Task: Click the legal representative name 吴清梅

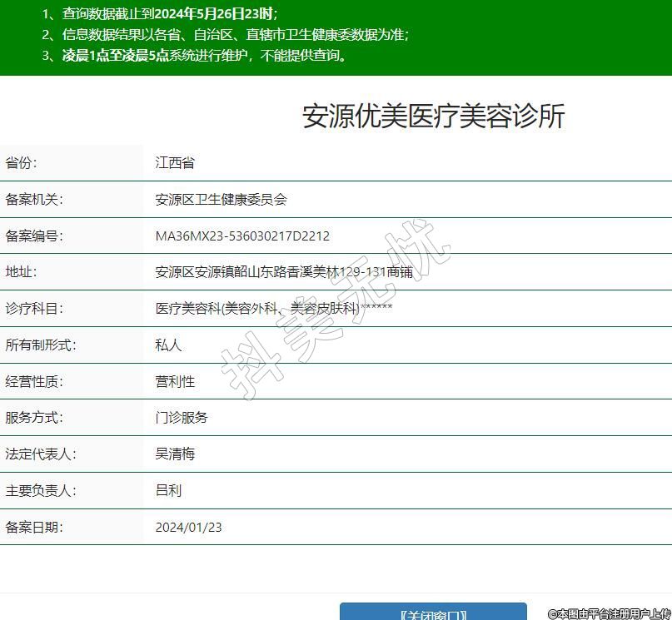Action: click(x=175, y=454)
